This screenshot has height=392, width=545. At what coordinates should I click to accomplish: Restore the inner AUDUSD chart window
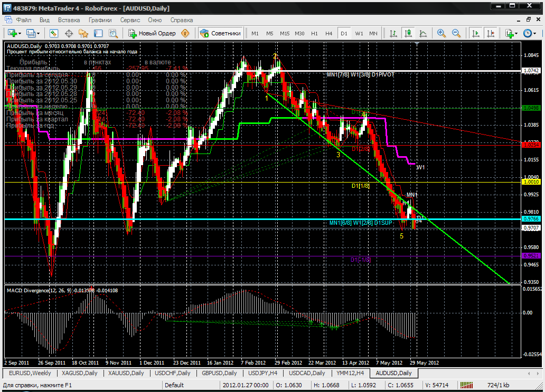click(x=529, y=20)
